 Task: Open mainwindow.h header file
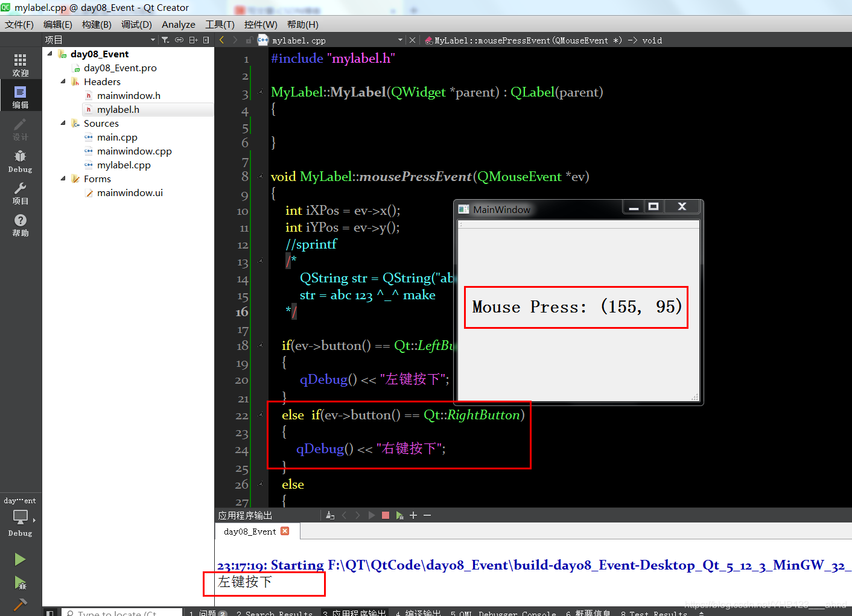pos(129,95)
